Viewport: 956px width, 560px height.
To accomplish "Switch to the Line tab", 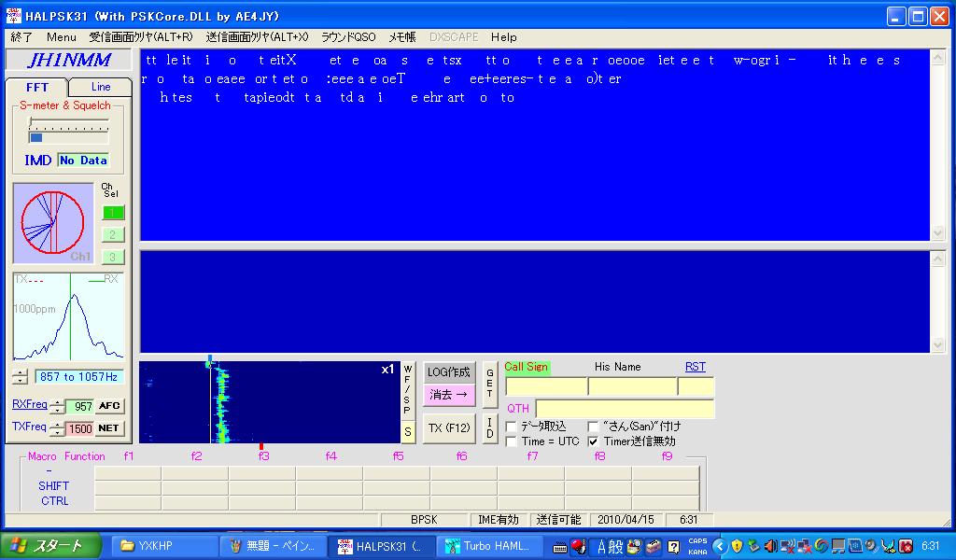I will [101, 87].
